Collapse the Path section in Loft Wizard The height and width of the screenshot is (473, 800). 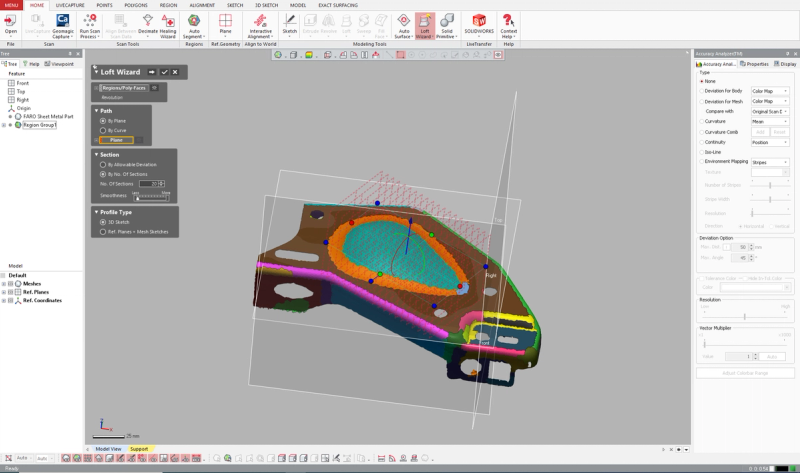(96, 111)
